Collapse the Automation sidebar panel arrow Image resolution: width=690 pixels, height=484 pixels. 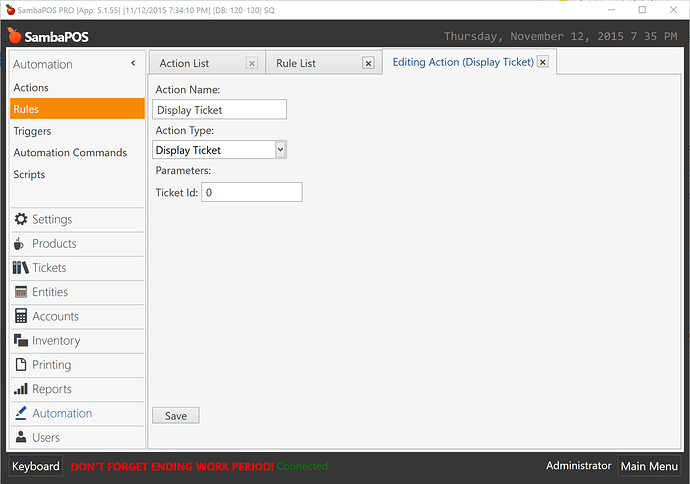(x=134, y=64)
